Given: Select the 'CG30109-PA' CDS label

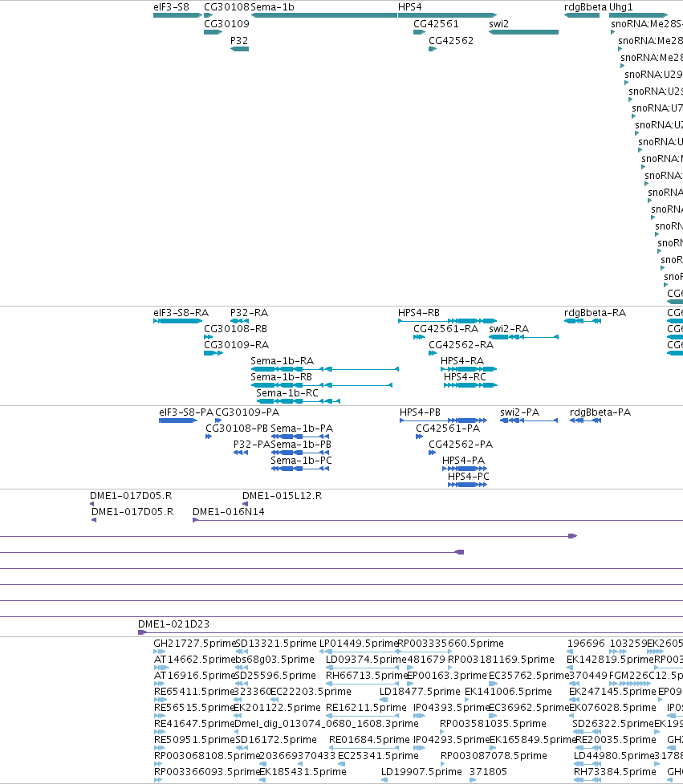Looking at the screenshot, I should pos(247,412).
